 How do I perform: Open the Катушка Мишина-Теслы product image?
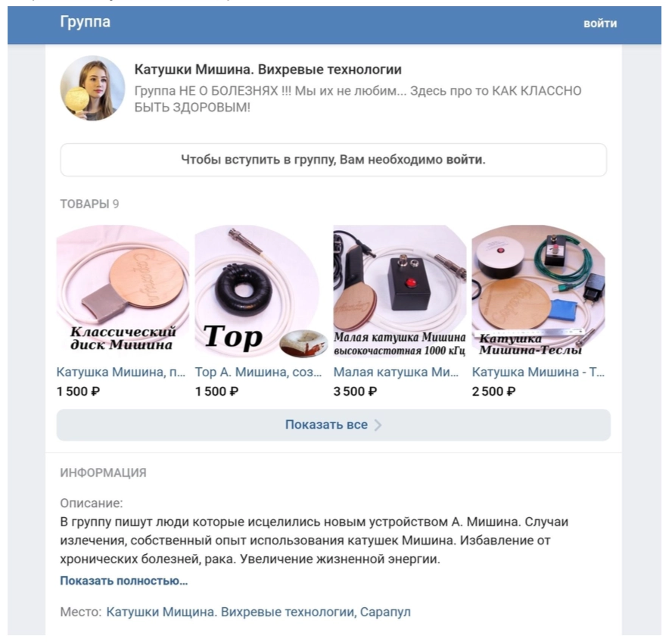pos(537,291)
